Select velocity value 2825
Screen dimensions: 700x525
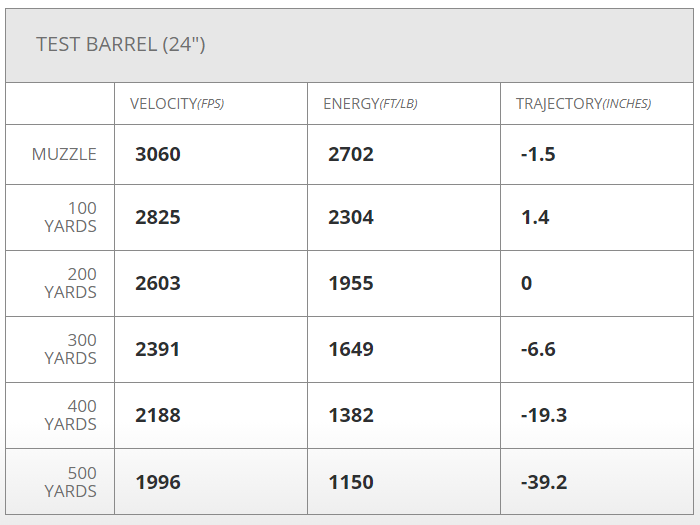tap(158, 217)
